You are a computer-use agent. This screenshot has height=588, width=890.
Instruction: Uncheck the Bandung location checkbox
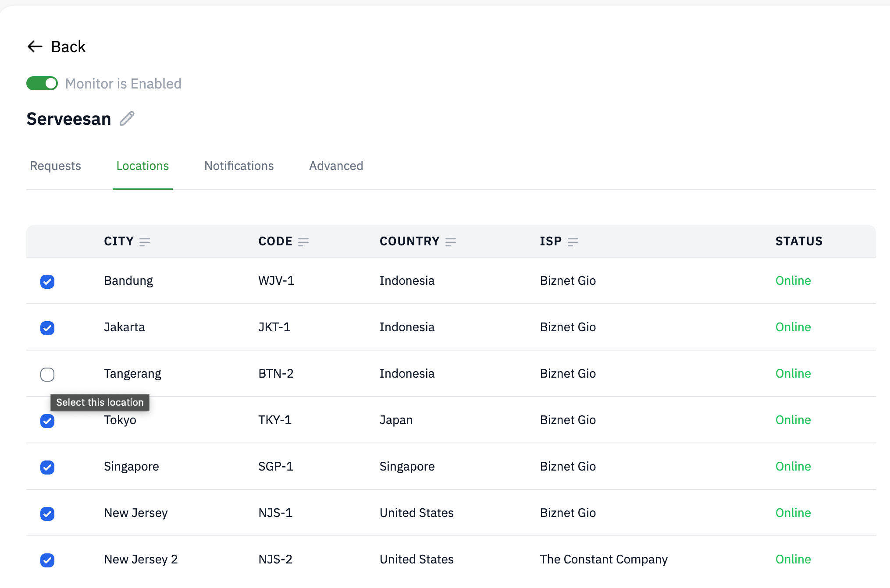click(47, 282)
